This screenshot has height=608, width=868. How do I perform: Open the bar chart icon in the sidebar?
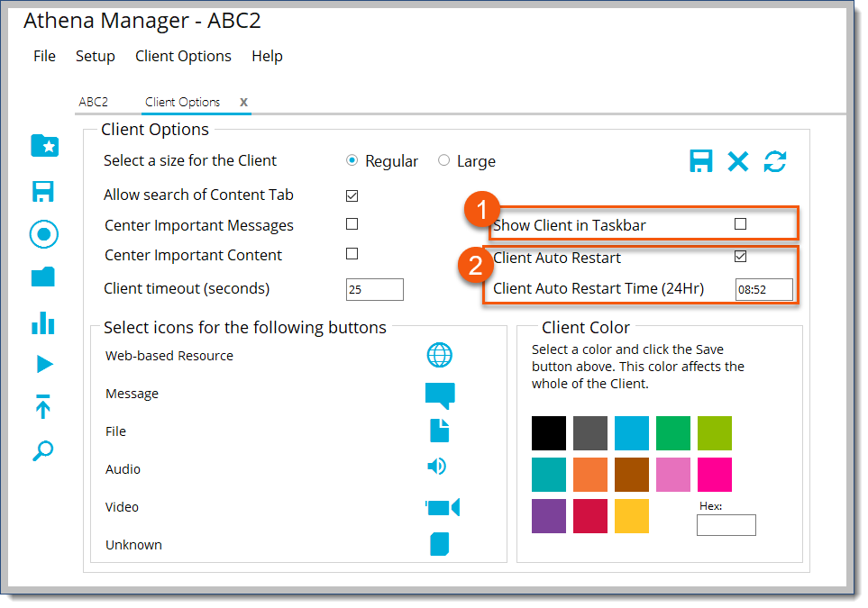(43, 322)
